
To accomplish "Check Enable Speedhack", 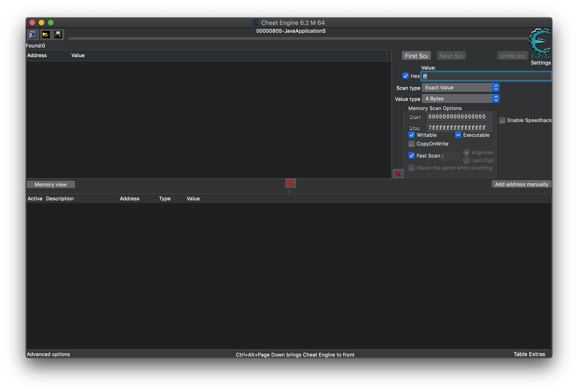I will 502,120.
